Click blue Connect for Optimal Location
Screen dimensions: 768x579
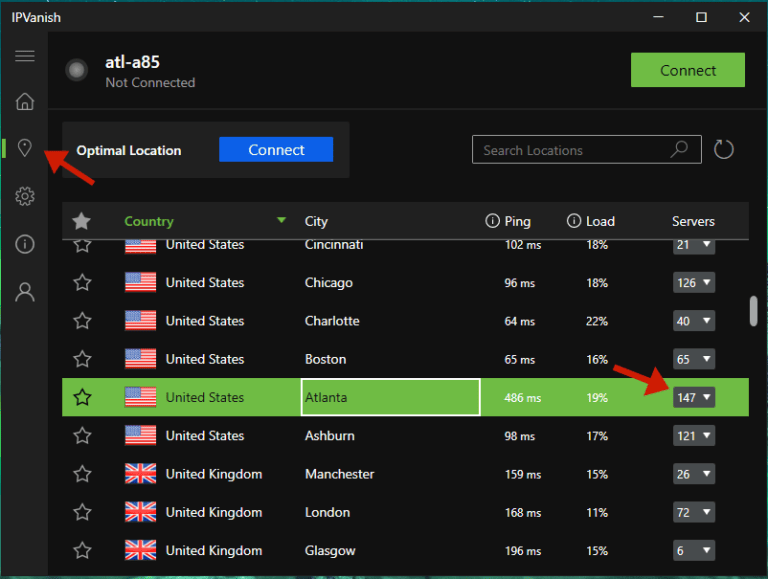click(x=276, y=150)
